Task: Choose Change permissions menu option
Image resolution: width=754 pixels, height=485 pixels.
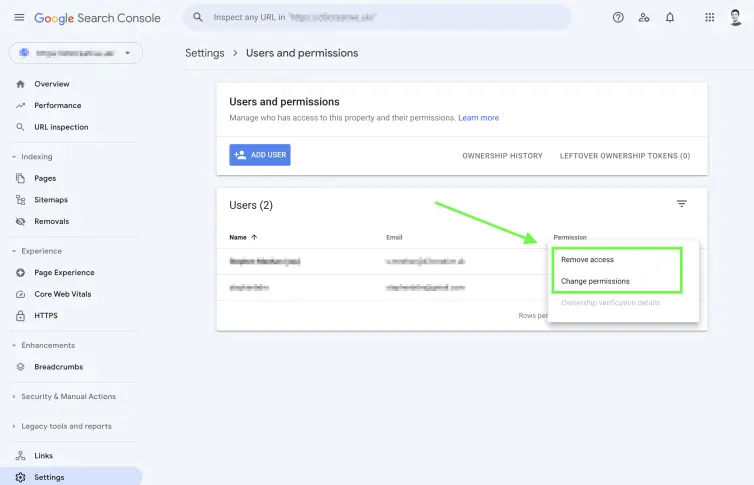Action: pos(595,281)
